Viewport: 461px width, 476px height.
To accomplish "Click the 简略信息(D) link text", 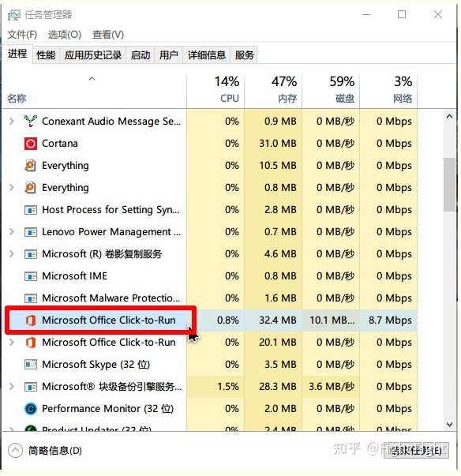I will click(55, 451).
